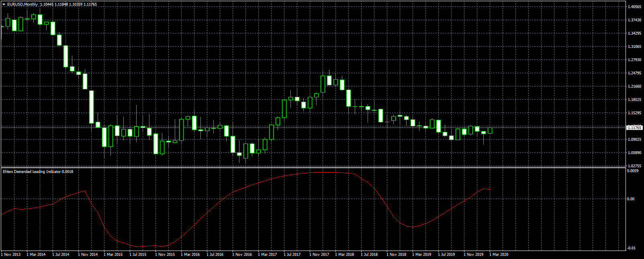Click the 1.37430 price axis label
The height and width of the screenshot is (259, 644).
[x=634, y=20]
